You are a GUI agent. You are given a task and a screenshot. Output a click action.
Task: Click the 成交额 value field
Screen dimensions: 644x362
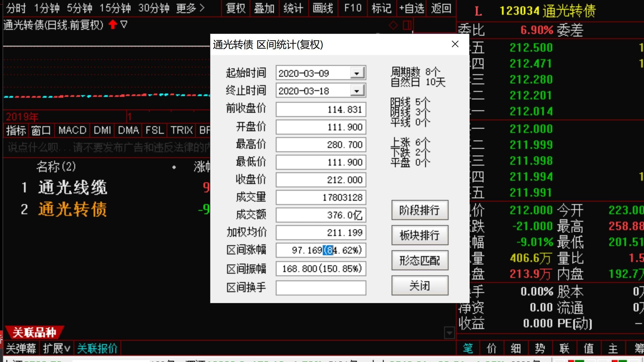coord(321,215)
